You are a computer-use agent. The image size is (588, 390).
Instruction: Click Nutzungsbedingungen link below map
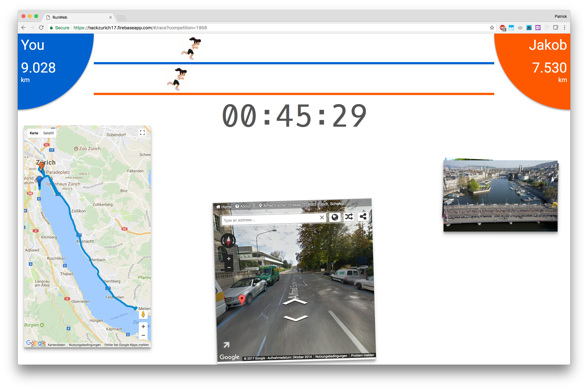click(x=85, y=345)
